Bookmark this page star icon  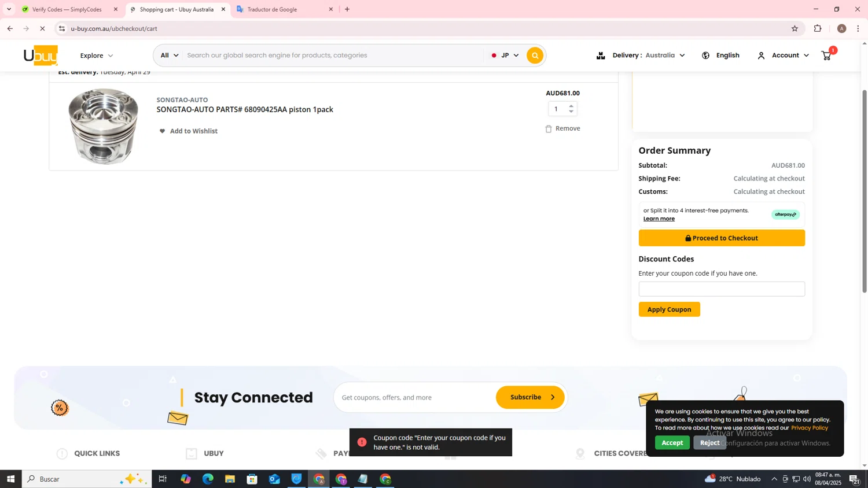(795, 28)
